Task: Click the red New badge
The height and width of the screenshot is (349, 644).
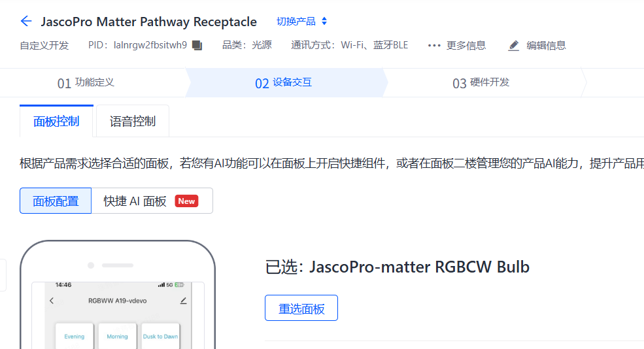Action: coord(186,201)
